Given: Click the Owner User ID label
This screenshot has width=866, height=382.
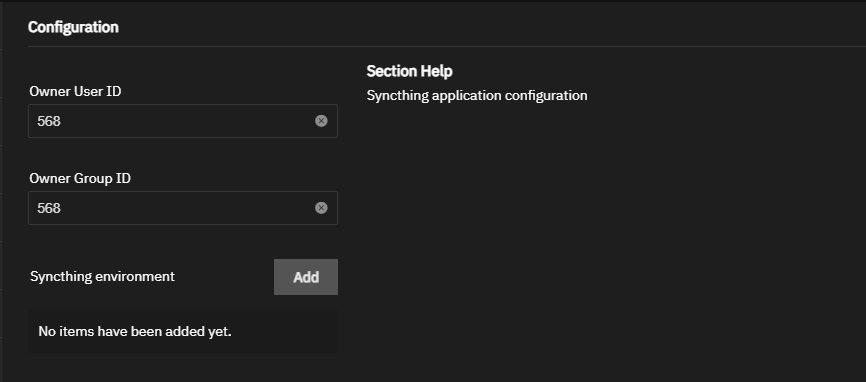Looking at the screenshot, I should click(x=75, y=91).
